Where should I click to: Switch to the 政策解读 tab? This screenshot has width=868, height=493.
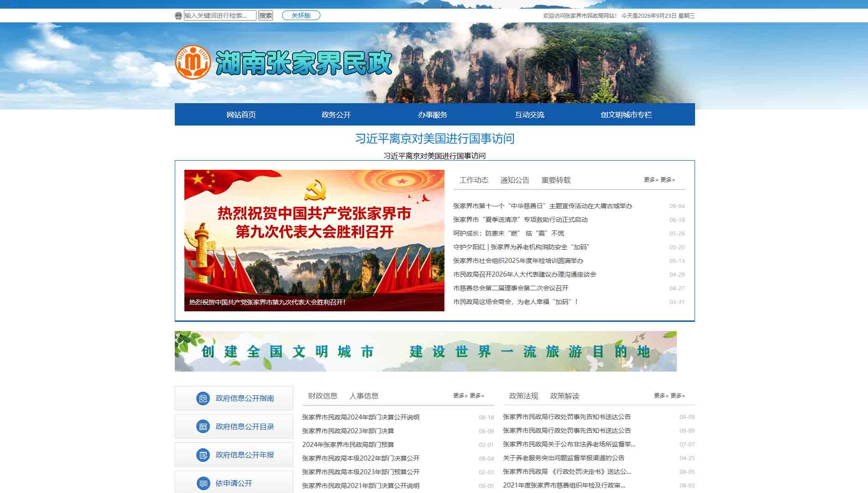565,396
